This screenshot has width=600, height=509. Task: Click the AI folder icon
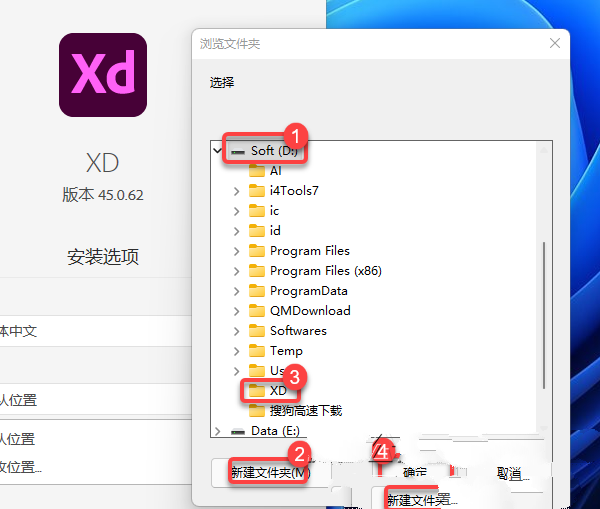[257, 171]
